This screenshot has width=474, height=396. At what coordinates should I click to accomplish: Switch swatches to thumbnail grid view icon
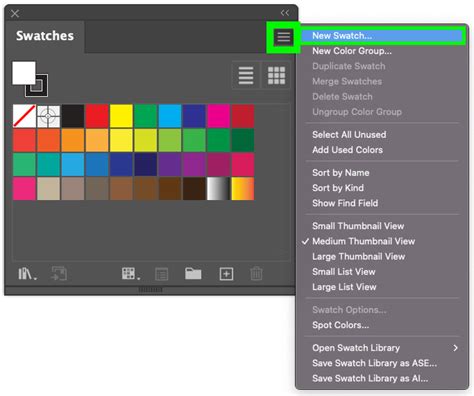[276, 76]
